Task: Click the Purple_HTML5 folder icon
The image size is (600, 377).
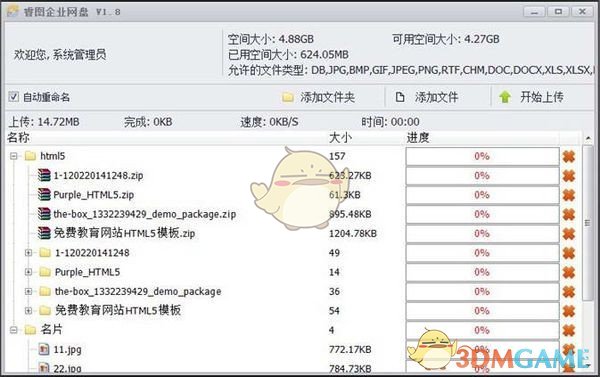Action: (x=45, y=272)
